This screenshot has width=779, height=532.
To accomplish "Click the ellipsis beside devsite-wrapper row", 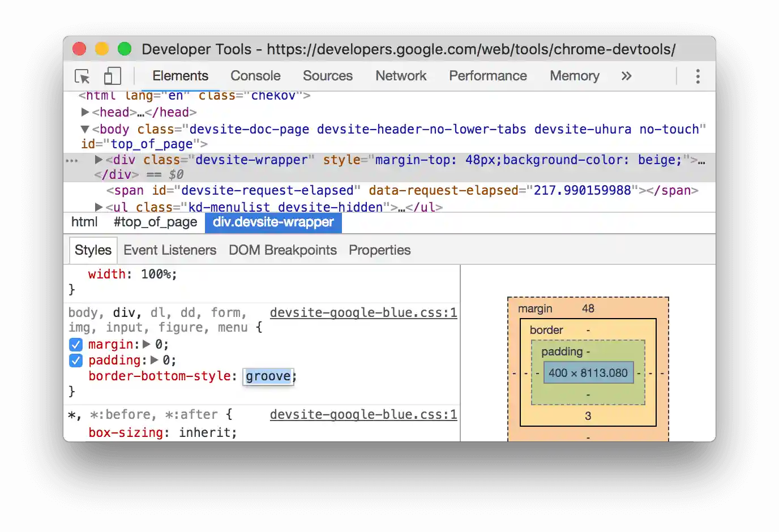I will coord(72,161).
